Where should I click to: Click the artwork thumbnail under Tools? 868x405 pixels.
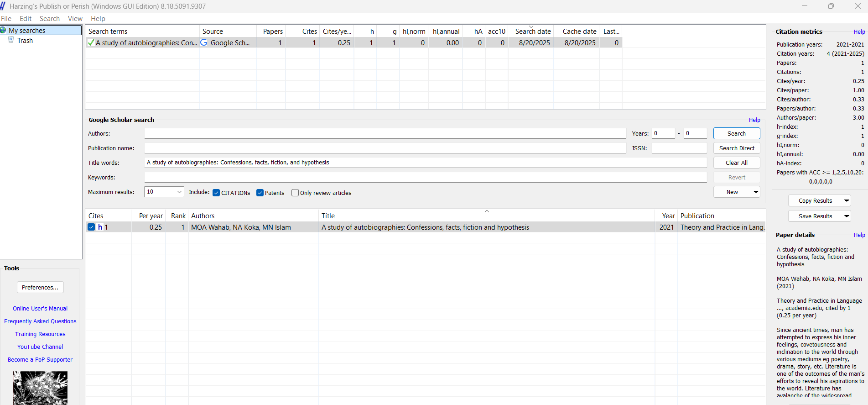[x=40, y=388]
